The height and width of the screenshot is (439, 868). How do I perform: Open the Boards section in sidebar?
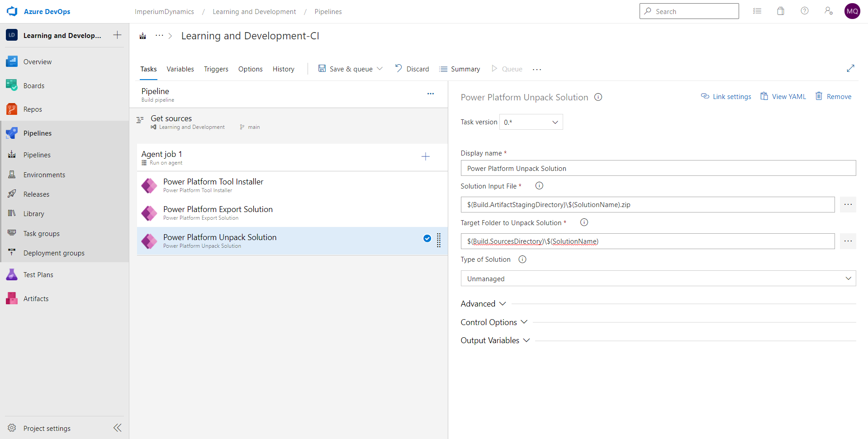(x=34, y=85)
